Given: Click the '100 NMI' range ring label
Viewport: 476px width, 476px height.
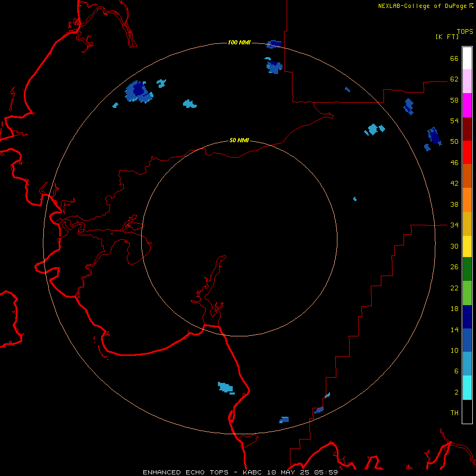Looking at the screenshot, I should tap(239, 42).
